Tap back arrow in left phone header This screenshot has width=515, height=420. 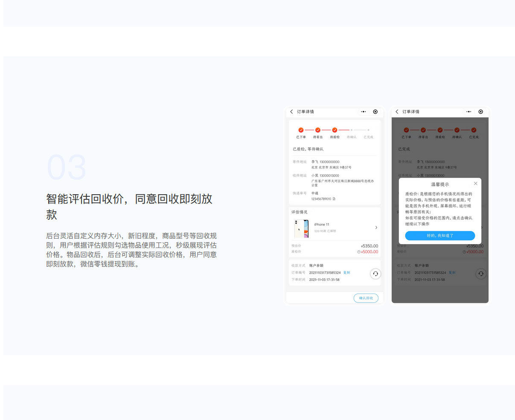click(x=291, y=112)
